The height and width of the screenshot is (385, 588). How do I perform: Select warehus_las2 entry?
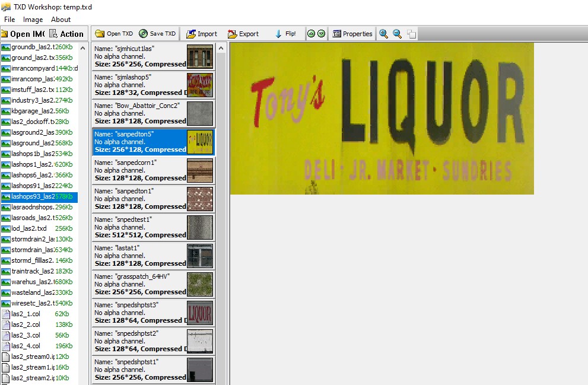point(39,282)
